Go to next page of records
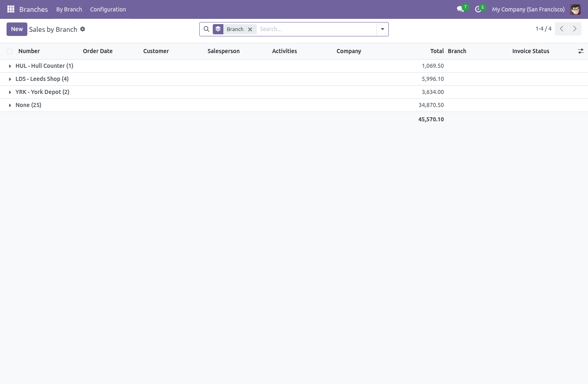Viewport: 588px width, 384px height. click(575, 29)
